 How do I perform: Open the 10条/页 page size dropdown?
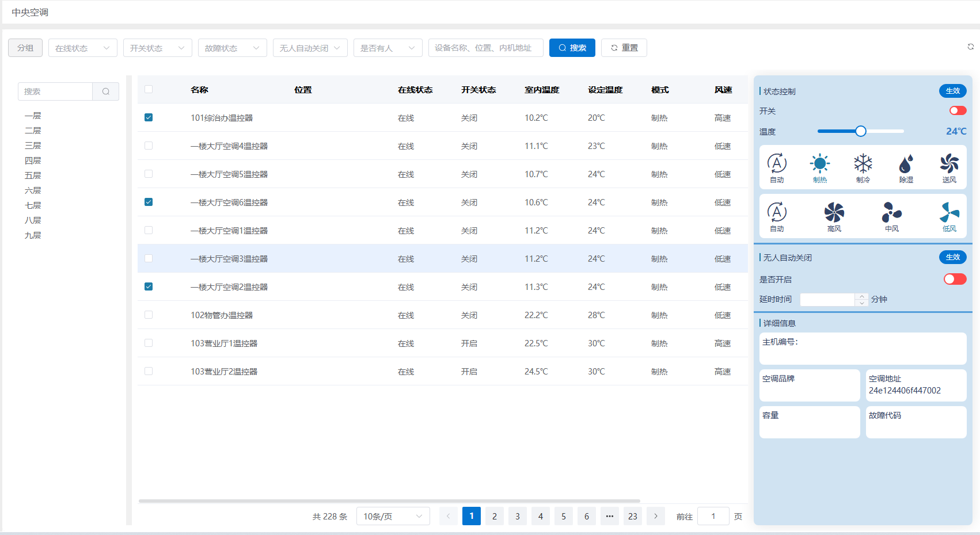click(x=393, y=516)
